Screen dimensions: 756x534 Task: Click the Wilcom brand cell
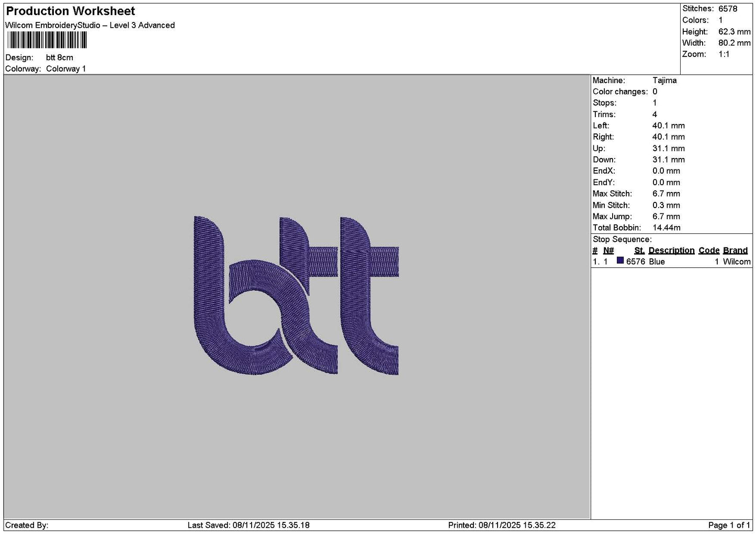pos(737,262)
